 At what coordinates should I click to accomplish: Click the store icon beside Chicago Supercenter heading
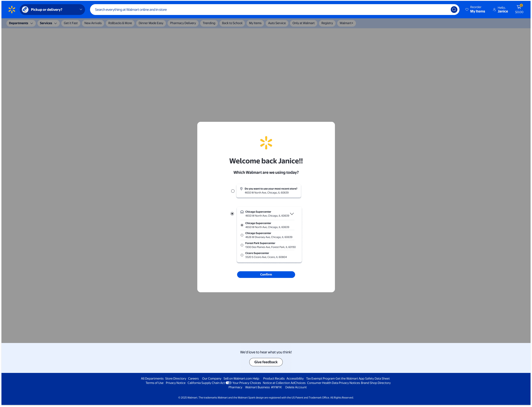click(x=242, y=212)
